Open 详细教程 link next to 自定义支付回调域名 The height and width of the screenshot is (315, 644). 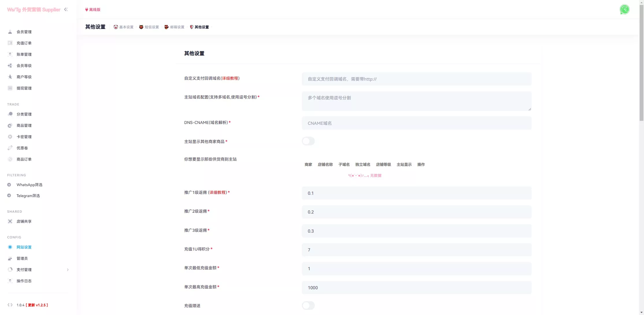coord(230,78)
